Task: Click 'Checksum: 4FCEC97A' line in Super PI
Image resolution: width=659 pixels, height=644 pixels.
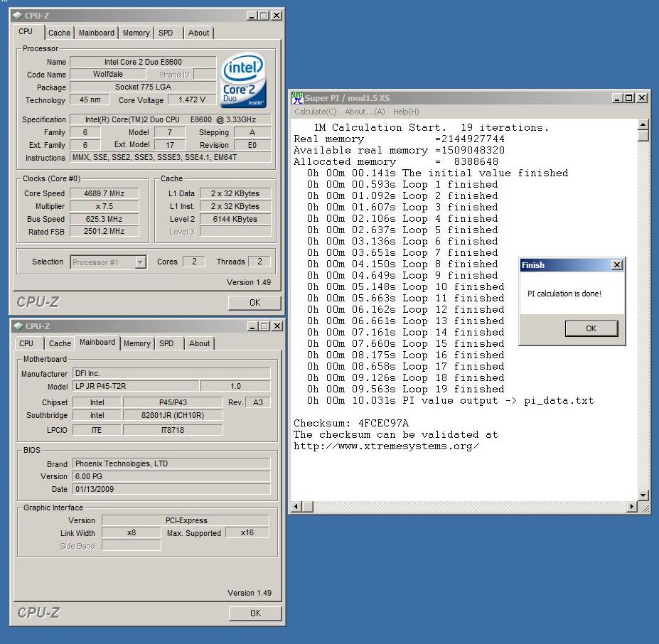Action: pos(351,424)
